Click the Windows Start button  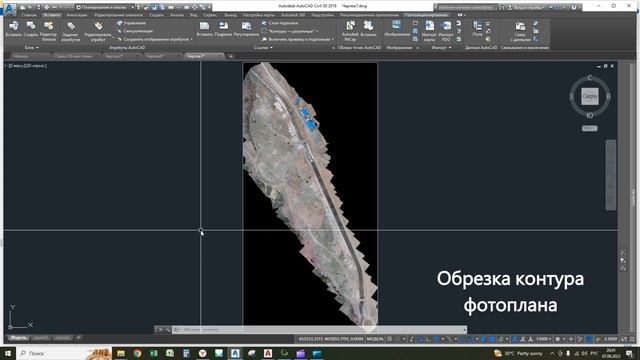click(8, 353)
